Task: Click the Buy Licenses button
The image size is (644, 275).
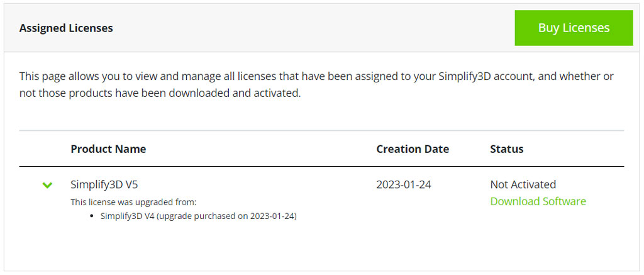Action: coord(574,28)
